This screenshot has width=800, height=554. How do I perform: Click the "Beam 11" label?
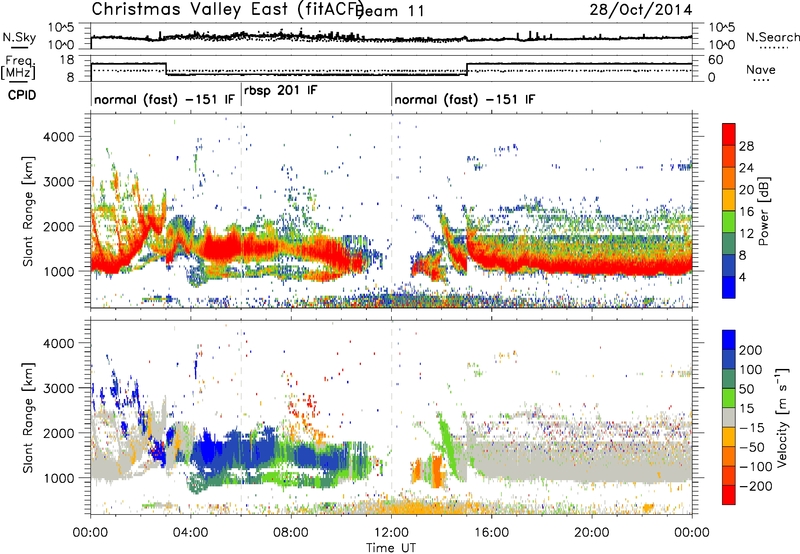click(391, 11)
